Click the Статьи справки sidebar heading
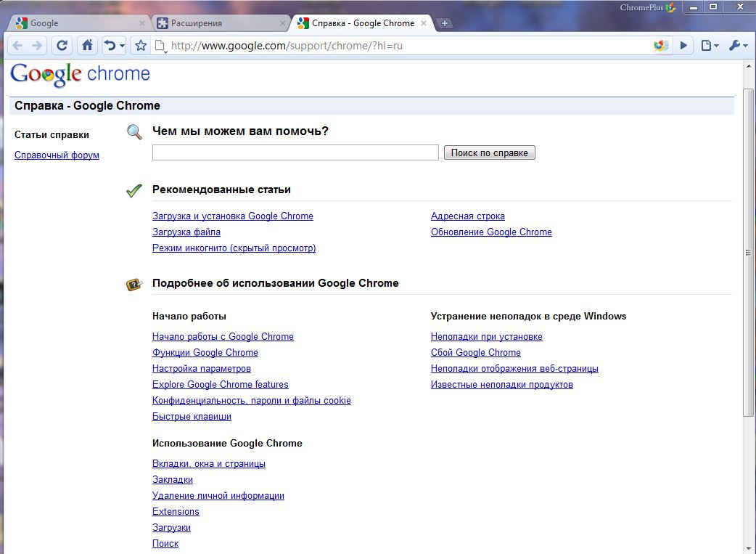 click(x=52, y=134)
